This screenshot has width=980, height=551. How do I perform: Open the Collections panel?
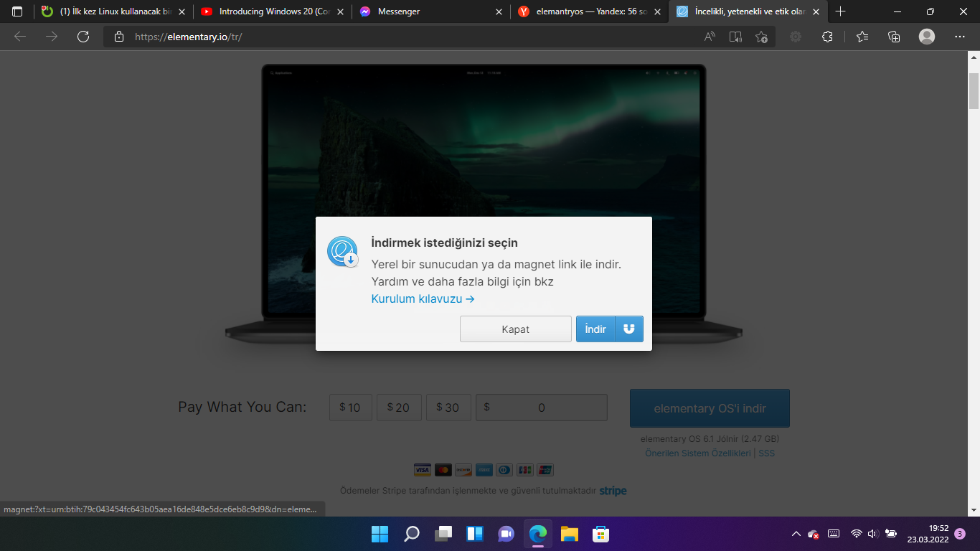pyautogui.click(x=894, y=37)
